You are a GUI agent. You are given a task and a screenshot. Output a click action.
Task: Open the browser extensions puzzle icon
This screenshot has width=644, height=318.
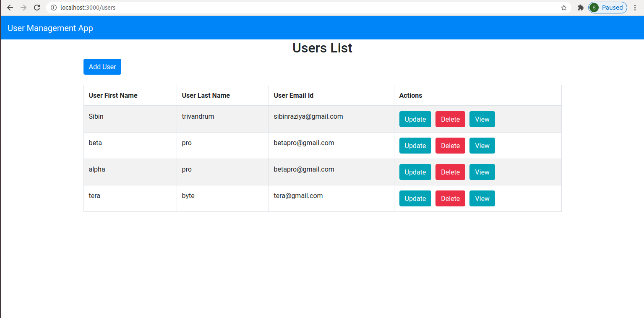pos(581,8)
